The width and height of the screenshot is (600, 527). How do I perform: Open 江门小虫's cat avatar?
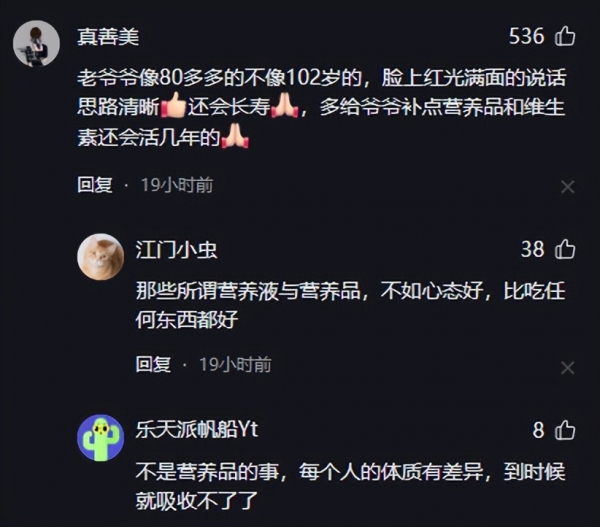pyautogui.click(x=101, y=257)
